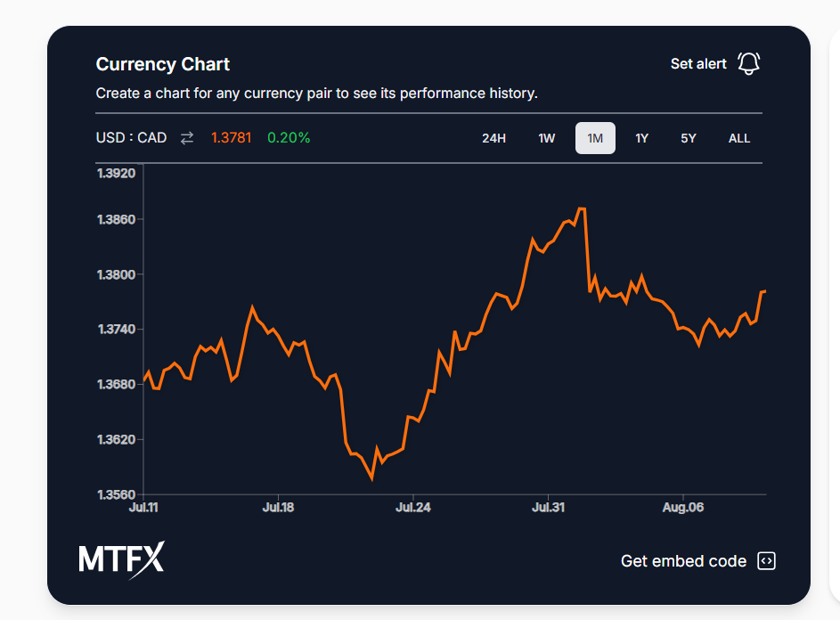This screenshot has height=620, width=840.
Task: Click the Set alert text
Action: [698, 64]
